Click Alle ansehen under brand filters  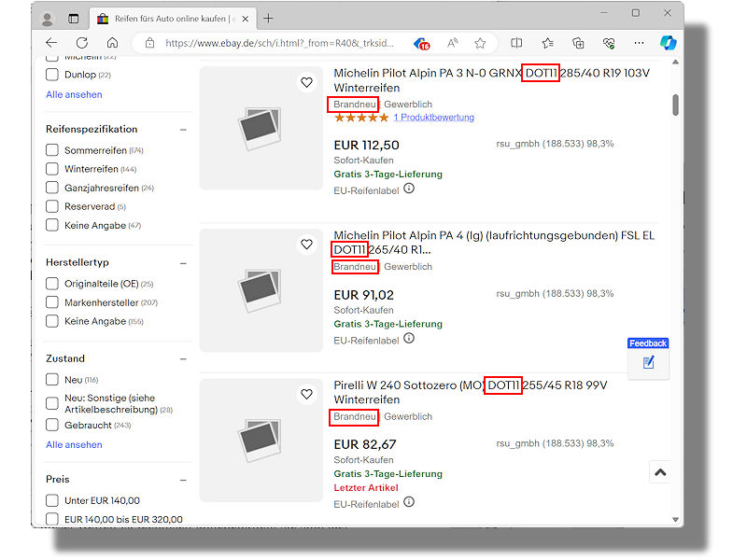pyautogui.click(x=74, y=94)
